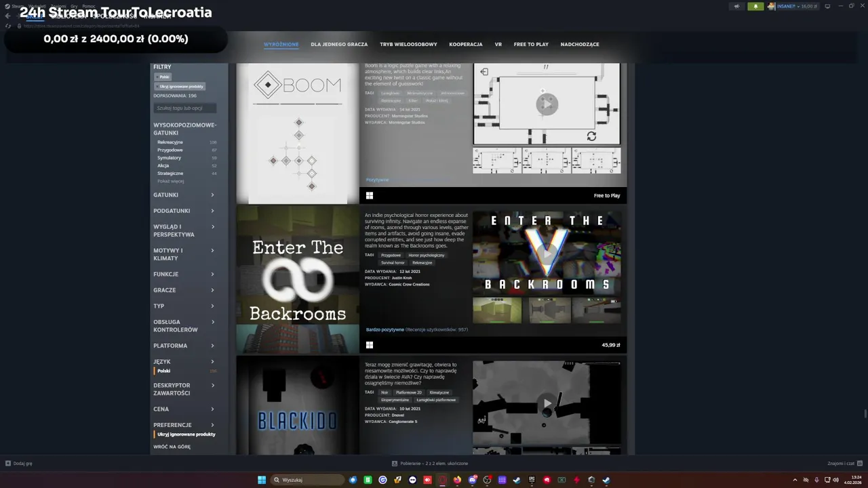Expand the Typ filter section
Screen dimensions: 868x488
(184, 306)
